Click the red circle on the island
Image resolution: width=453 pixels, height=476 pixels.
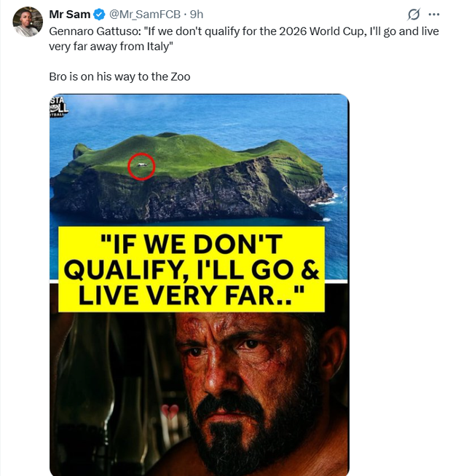141,167
